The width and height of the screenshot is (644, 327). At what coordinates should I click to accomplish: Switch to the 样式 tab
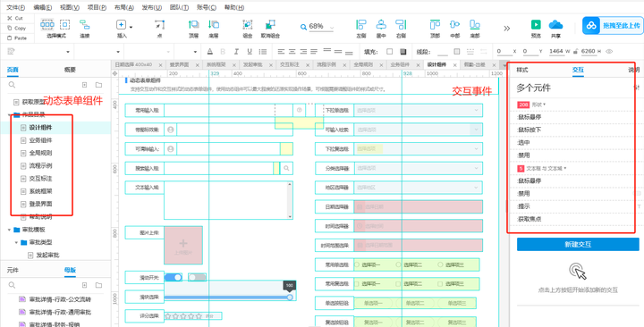click(x=522, y=70)
